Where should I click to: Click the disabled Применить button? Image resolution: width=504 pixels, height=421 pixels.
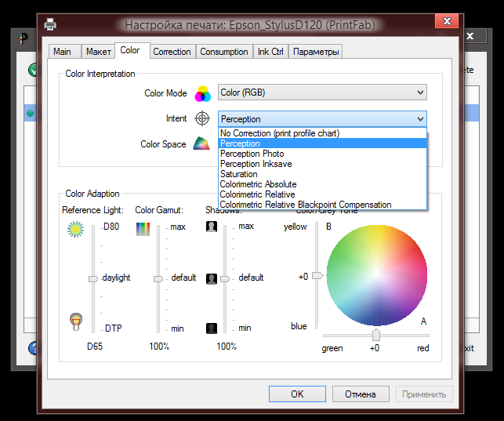coord(424,394)
